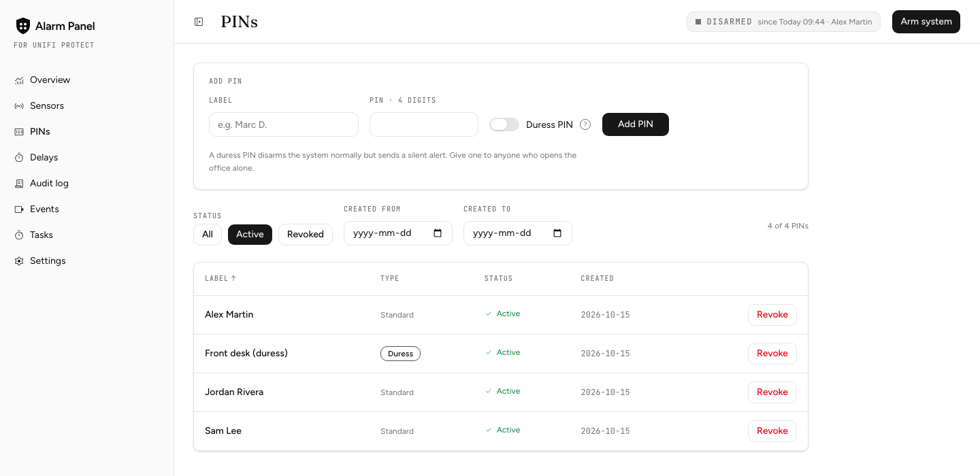This screenshot has width=980, height=476.
Task: Revoke Jordan Rivera's PIN
Action: (x=772, y=392)
